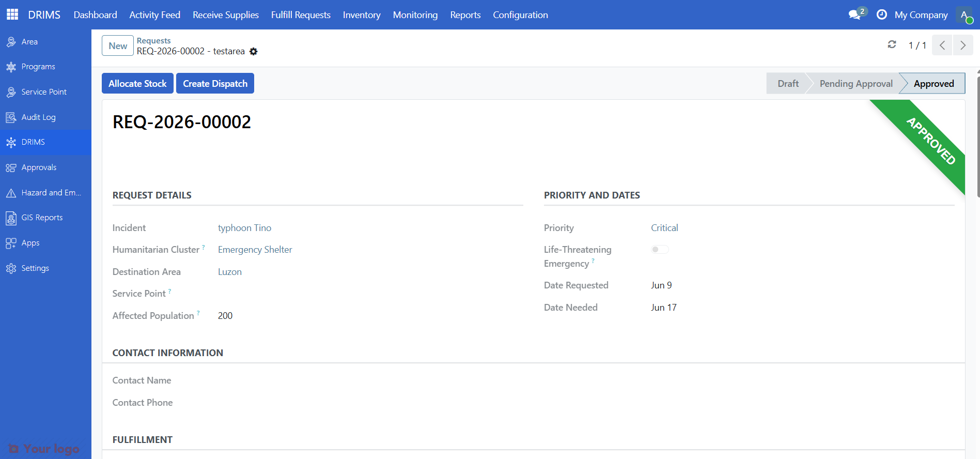Open record actions gear next to testarea

pos(253,51)
